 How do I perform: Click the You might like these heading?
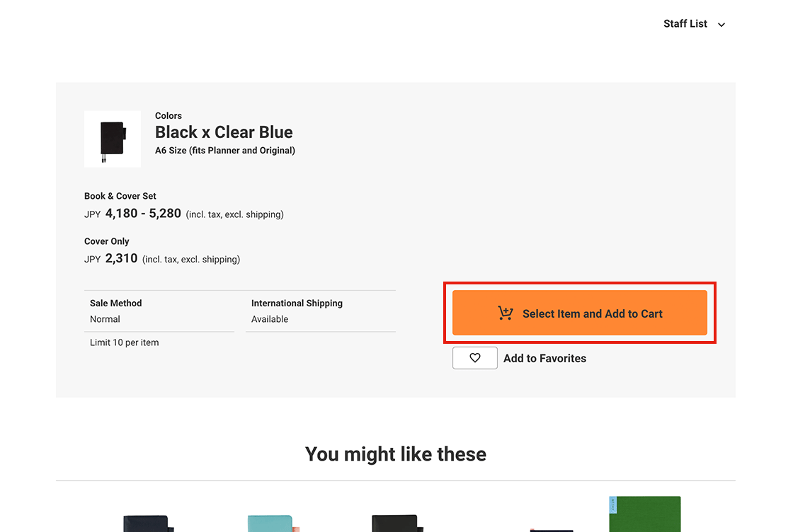point(395,454)
